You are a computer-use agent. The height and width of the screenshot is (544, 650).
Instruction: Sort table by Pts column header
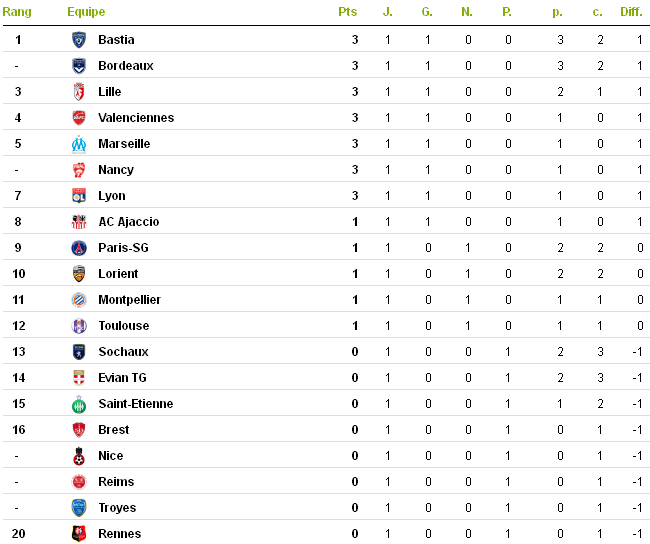(347, 12)
